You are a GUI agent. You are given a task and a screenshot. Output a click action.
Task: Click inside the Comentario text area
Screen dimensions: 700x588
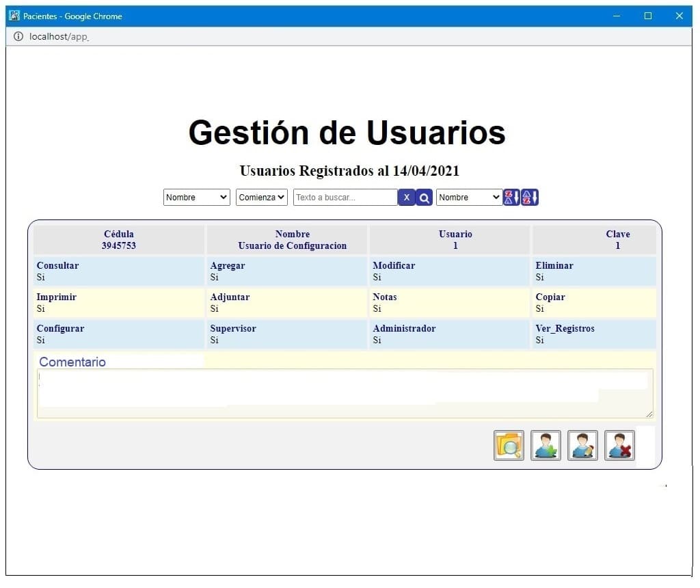click(x=345, y=393)
